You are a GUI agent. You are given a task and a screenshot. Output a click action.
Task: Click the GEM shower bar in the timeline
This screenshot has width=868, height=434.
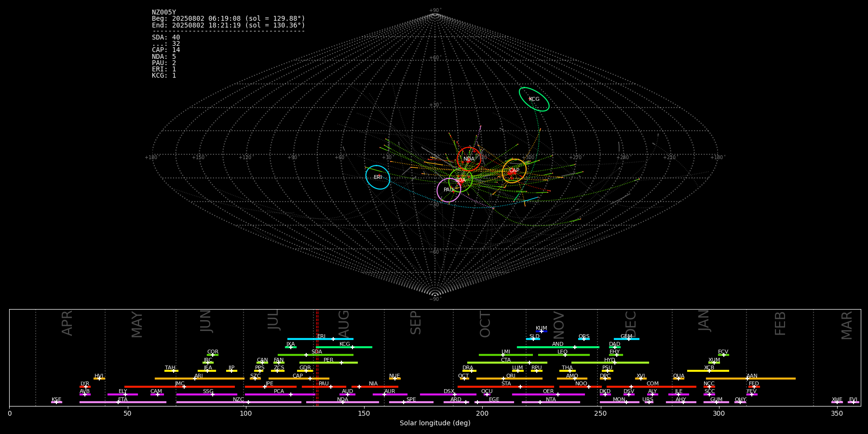626,339
